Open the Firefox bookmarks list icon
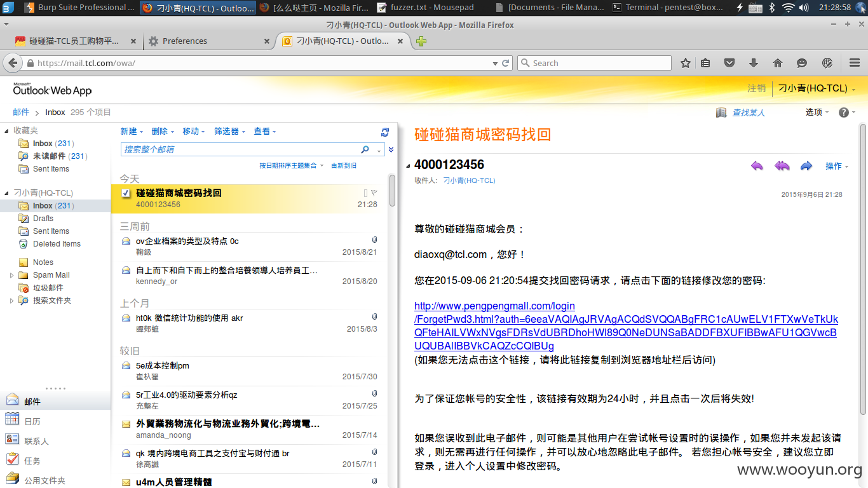The image size is (868, 488). point(705,63)
